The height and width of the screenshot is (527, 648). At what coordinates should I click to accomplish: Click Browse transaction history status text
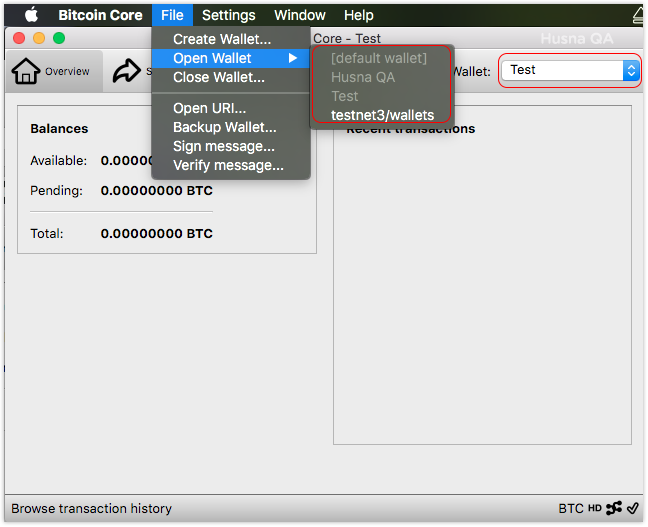click(x=91, y=508)
